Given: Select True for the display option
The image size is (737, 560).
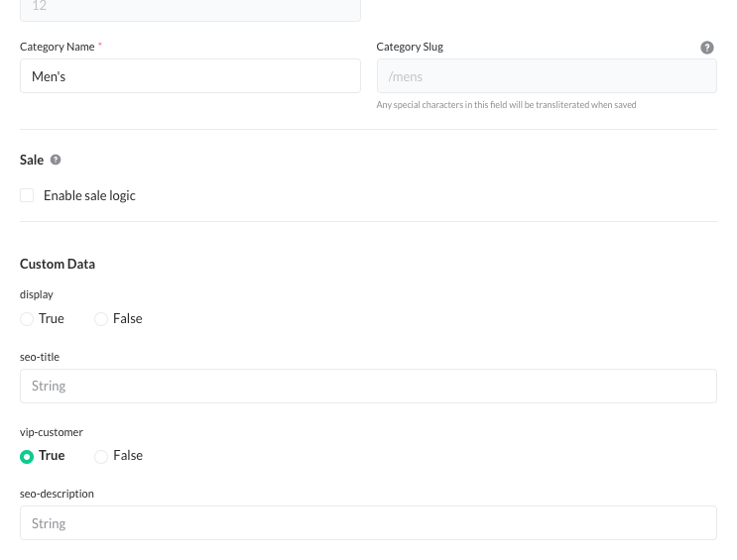Looking at the screenshot, I should [27, 319].
